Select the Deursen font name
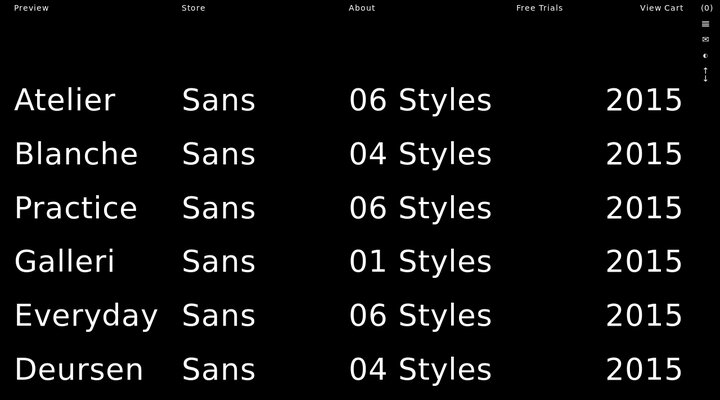Viewport: 720px width, 400px height. tap(78, 370)
